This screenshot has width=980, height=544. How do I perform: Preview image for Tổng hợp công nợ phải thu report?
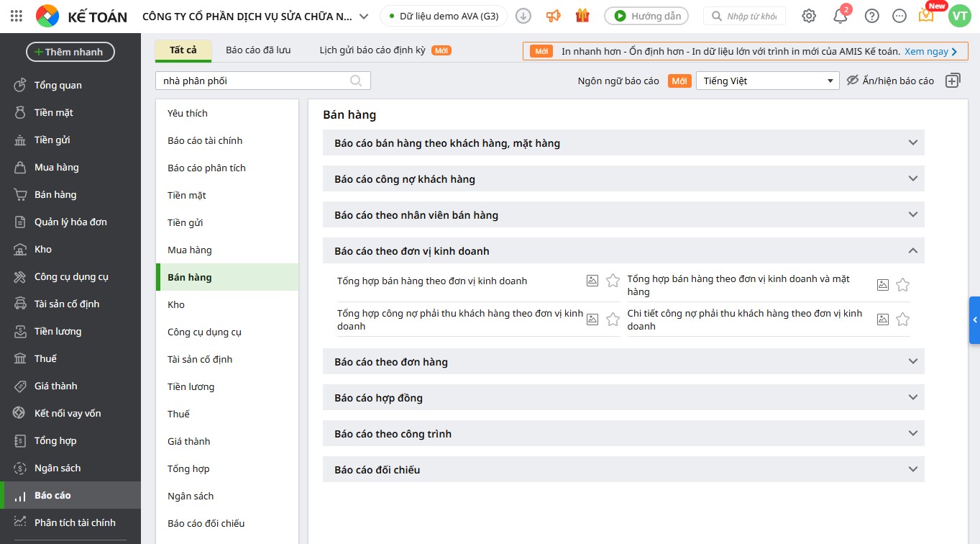click(x=592, y=319)
